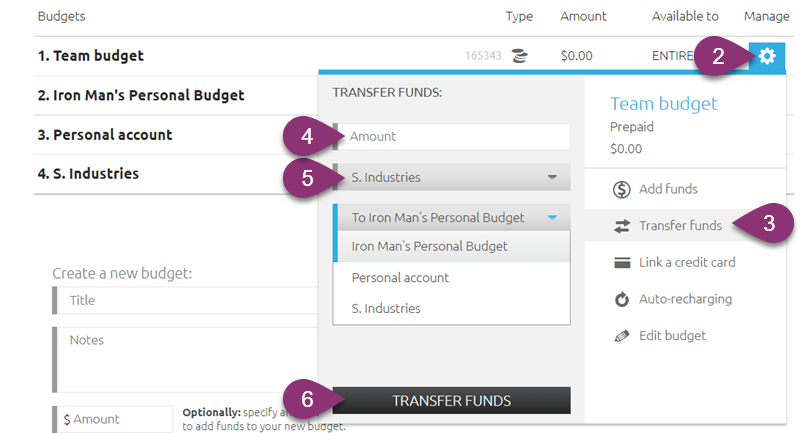Open the Iron Man's Personal Budget row
This screenshot has height=433, width=800.
(x=177, y=95)
